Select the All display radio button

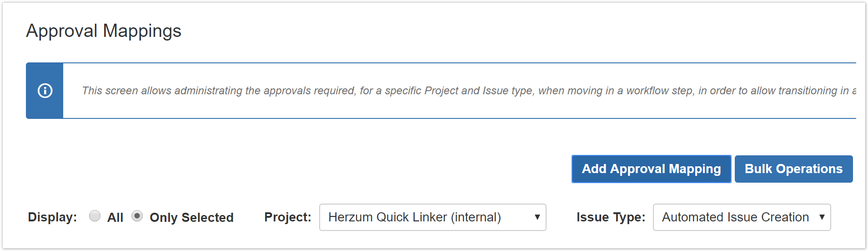click(95, 216)
